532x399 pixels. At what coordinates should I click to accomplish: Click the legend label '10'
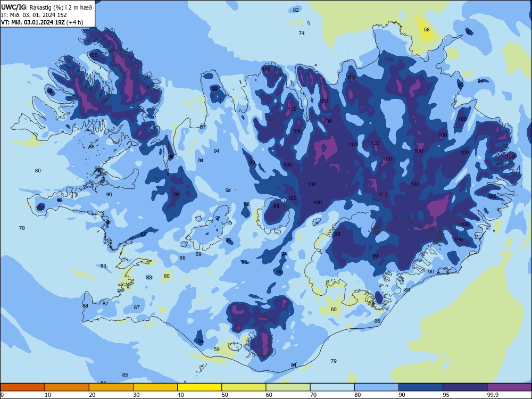tap(48, 395)
